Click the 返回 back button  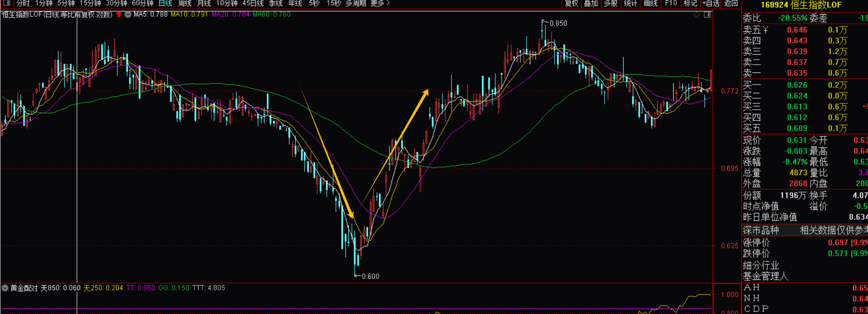pos(731,4)
